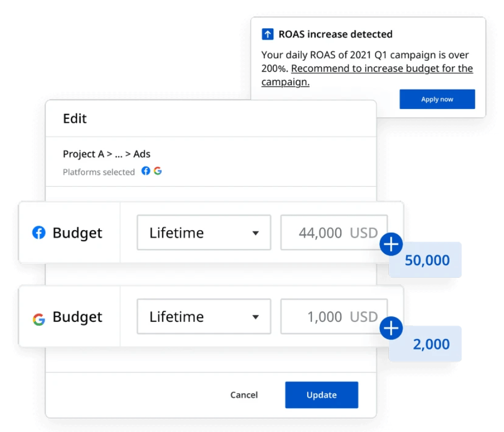Click the Apply now button

[x=437, y=99]
